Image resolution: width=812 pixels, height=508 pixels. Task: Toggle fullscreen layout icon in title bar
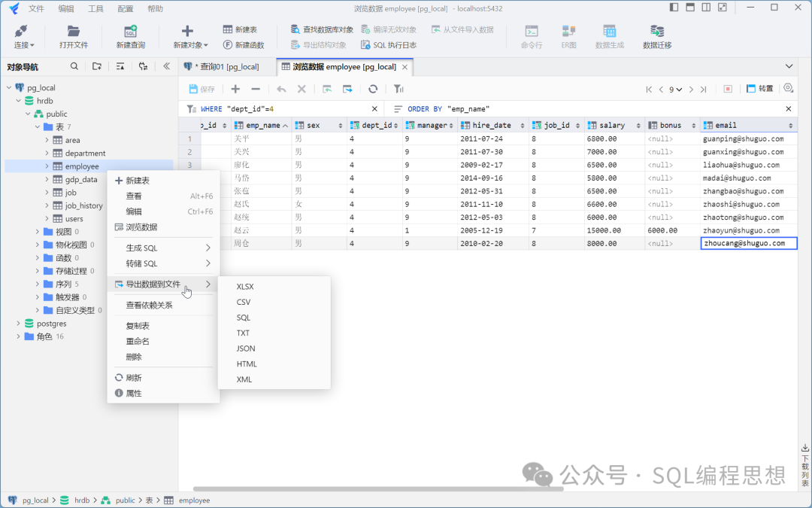click(x=723, y=8)
